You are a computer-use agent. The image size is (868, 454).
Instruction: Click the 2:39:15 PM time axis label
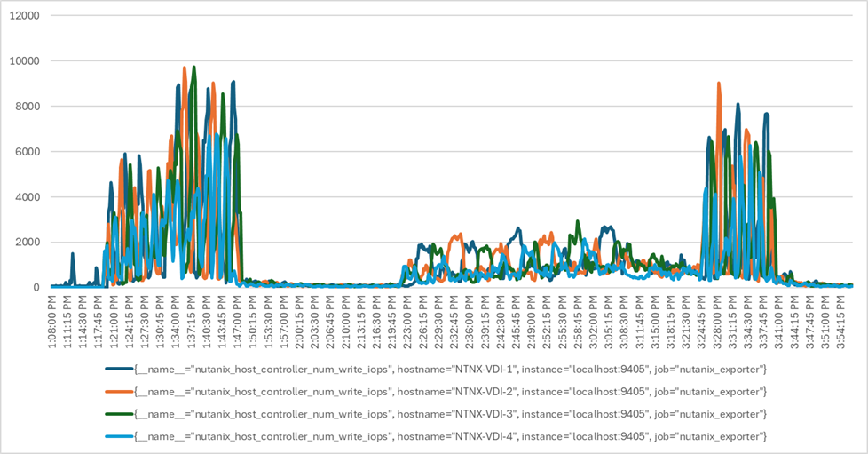point(485,323)
